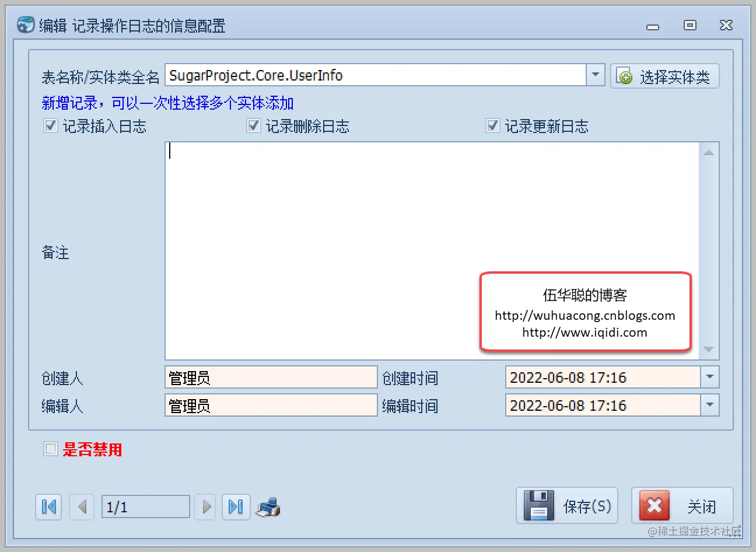Toggle 记录删除日志 checkbox
756x552 pixels.
(x=254, y=126)
